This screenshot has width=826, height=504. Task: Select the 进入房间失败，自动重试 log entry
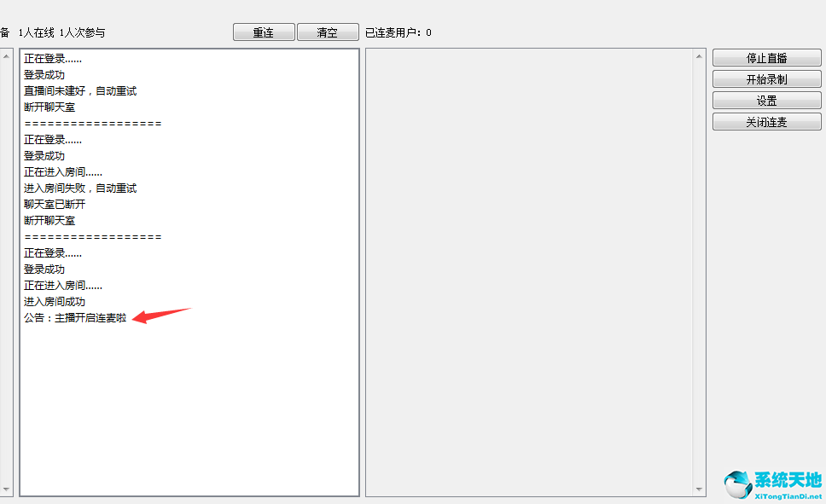pos(80,188)
